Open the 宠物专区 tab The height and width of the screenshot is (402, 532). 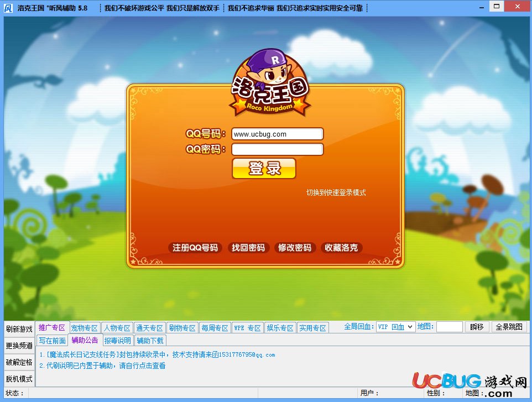pos(85,328)
